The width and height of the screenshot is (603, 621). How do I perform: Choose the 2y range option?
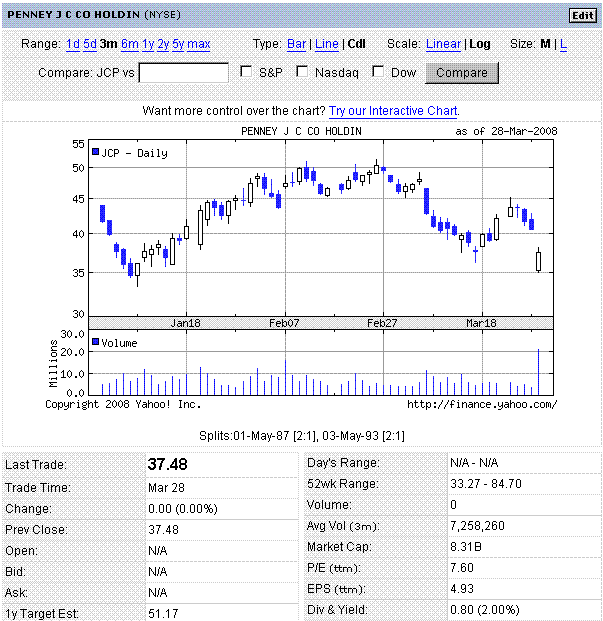pyautogui.click(x=163, y=44)
